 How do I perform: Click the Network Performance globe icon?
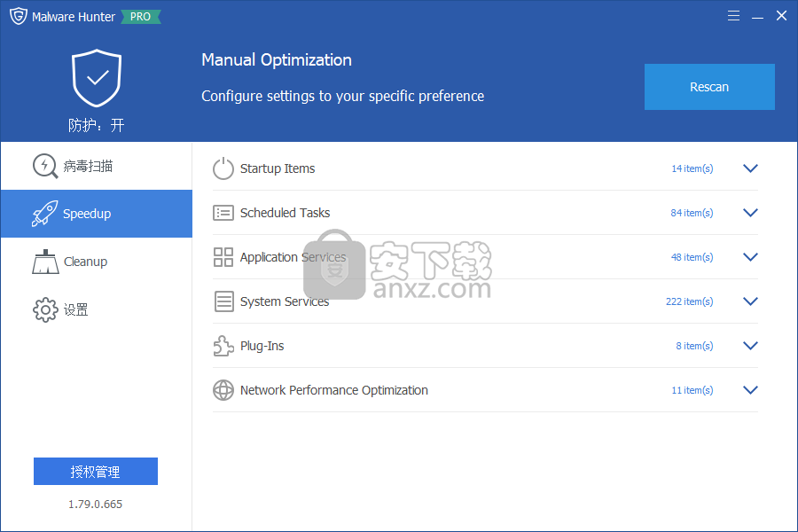pos(223,390)
